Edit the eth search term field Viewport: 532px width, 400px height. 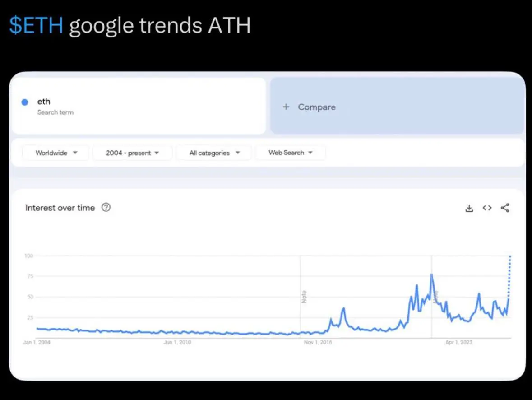[139, 106]
